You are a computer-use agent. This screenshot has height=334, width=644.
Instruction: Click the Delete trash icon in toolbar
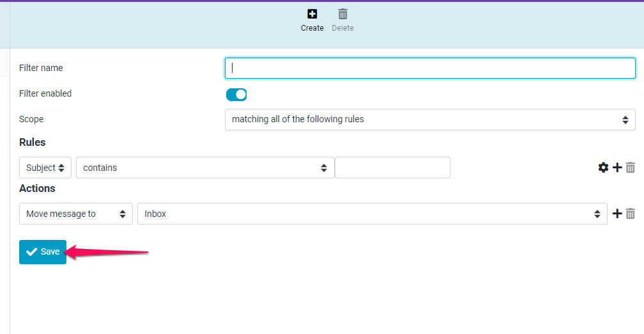tap(342, 14)
